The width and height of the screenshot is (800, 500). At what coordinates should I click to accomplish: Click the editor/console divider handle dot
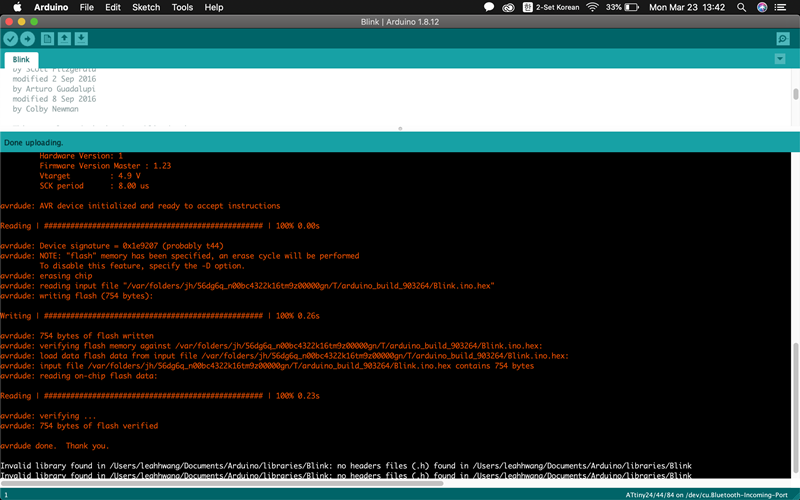click(x=400, y=129)
